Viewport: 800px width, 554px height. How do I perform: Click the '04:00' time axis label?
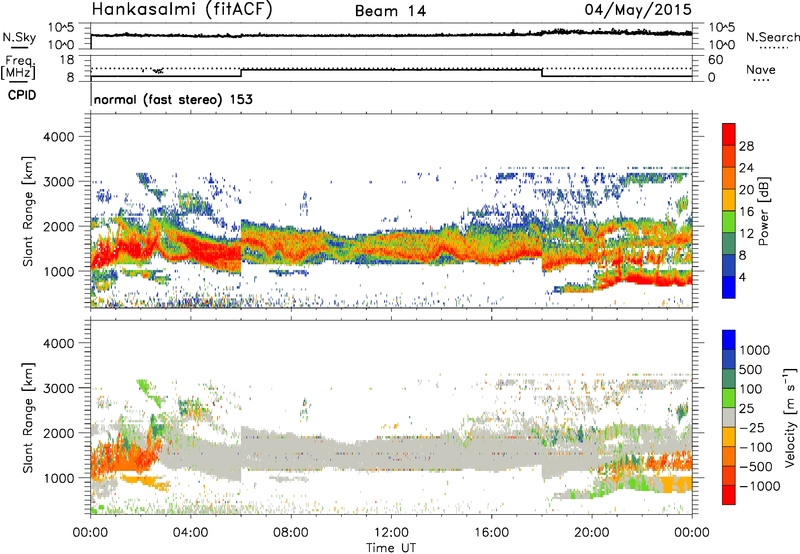click(x=190, y=533)
